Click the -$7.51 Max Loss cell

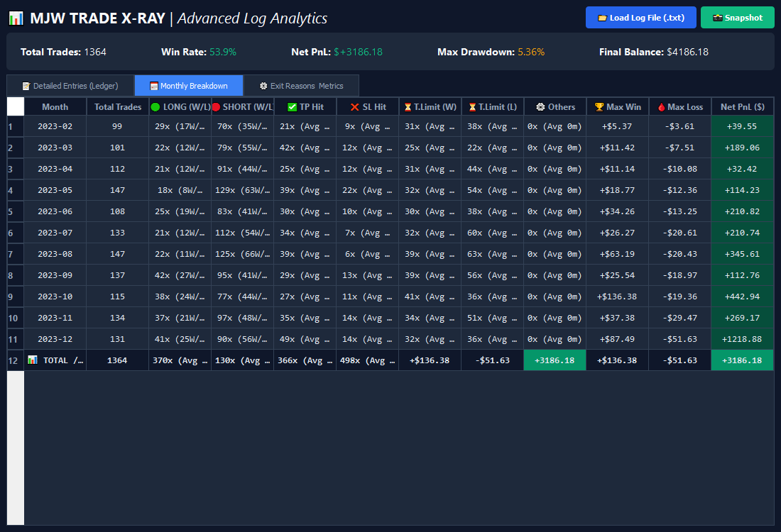pyautogui.click(x=680, y=148)
